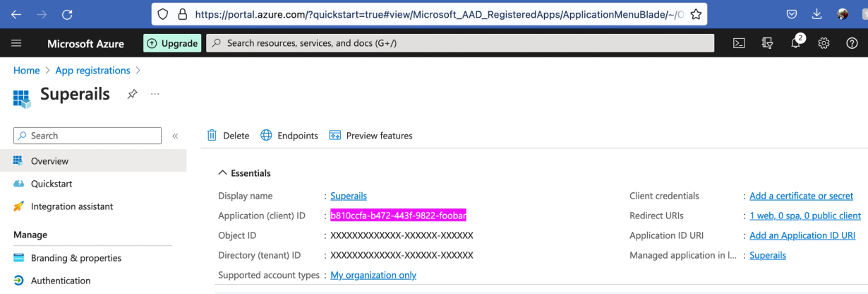Click the Delete toolbar button
The width and height of the screenshot is (868, 294).
point(228,136)
